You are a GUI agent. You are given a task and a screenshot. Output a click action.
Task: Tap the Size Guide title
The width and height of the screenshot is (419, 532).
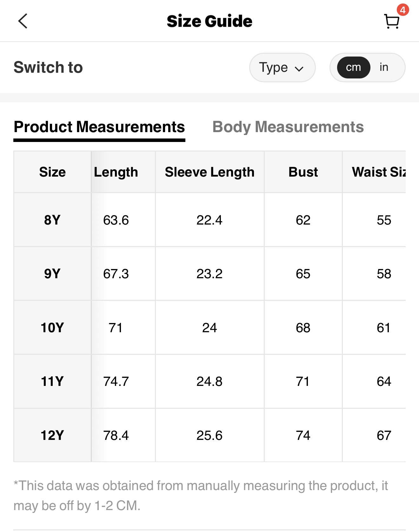tap(209, 21)
